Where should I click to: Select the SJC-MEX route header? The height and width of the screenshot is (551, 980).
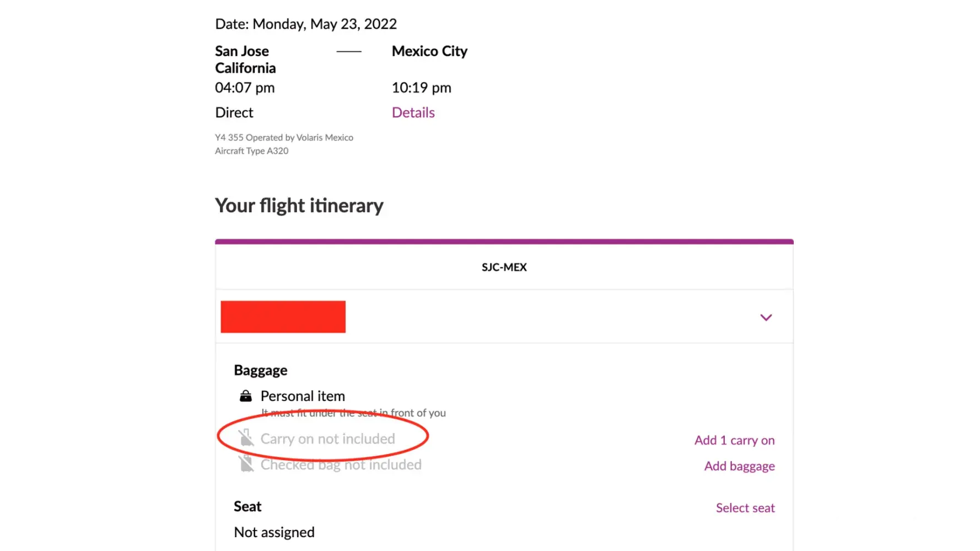pos(504,267)
